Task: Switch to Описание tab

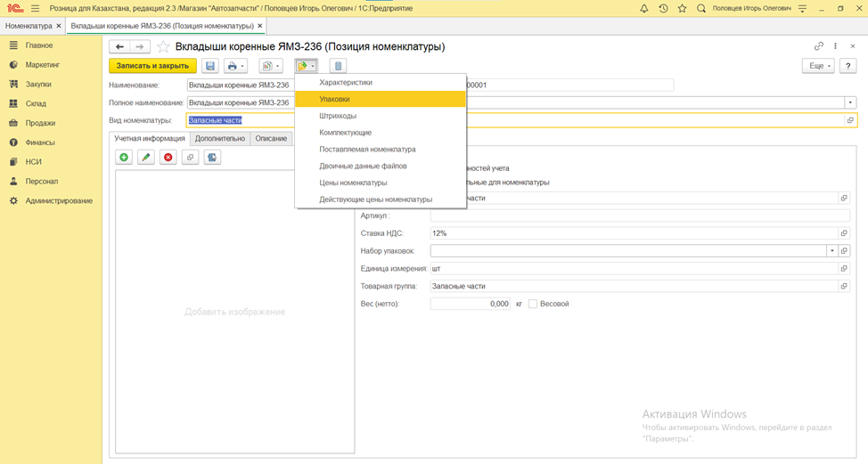Action: click(271, 139)
